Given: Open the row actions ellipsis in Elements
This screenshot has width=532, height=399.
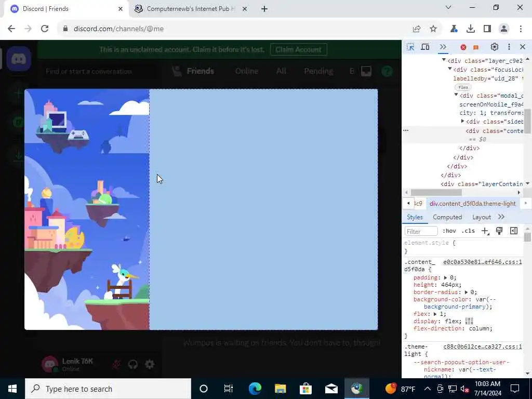Looking at the screenshot, I should coord(406,130).
